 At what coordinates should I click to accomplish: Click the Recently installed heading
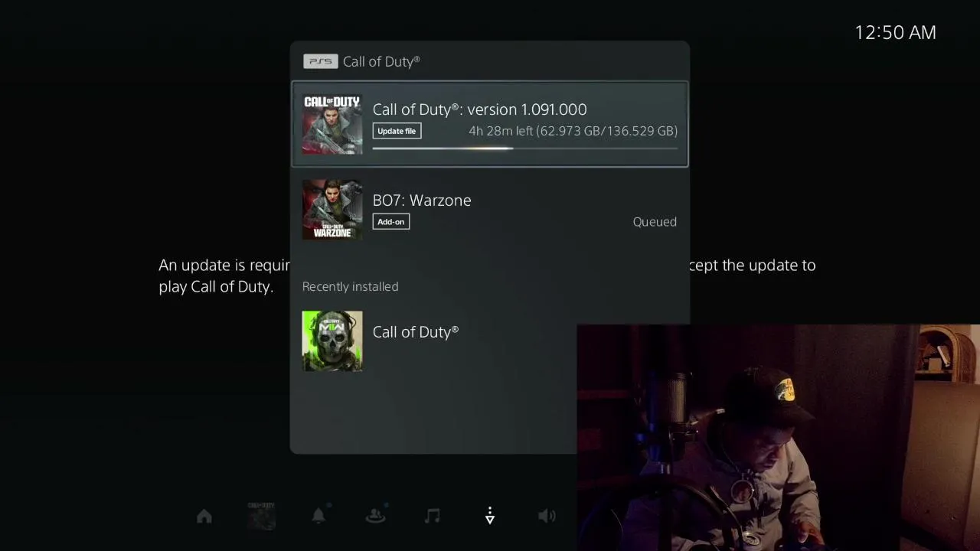351,286
